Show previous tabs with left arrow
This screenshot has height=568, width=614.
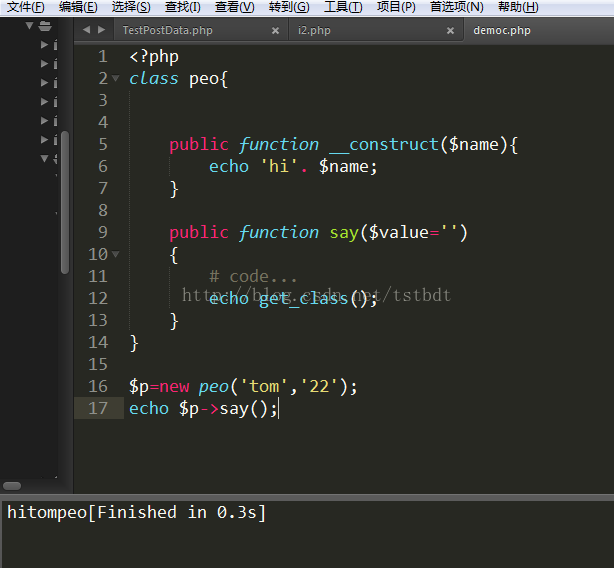pyautogui.click(x=87, y=30)
